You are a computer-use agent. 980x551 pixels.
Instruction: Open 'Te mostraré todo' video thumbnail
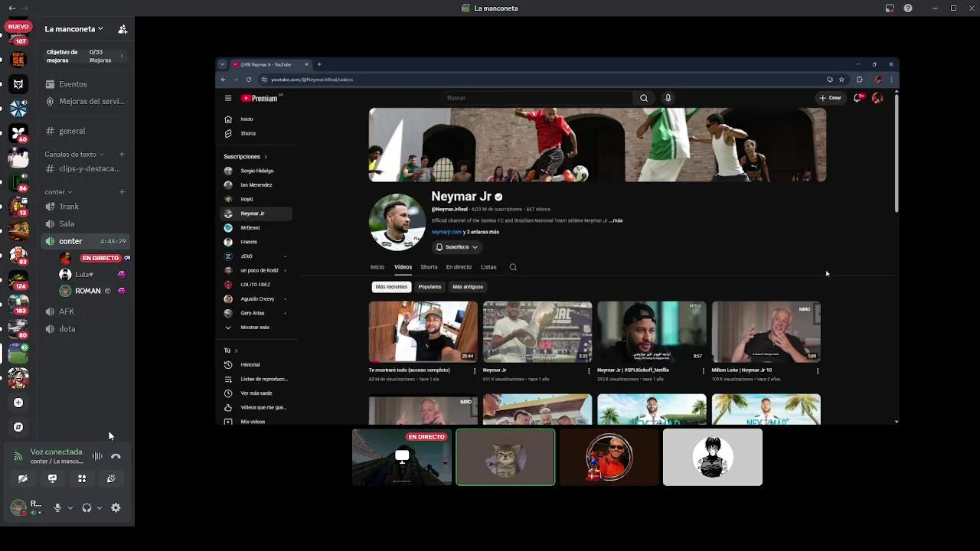click(423, 331)
